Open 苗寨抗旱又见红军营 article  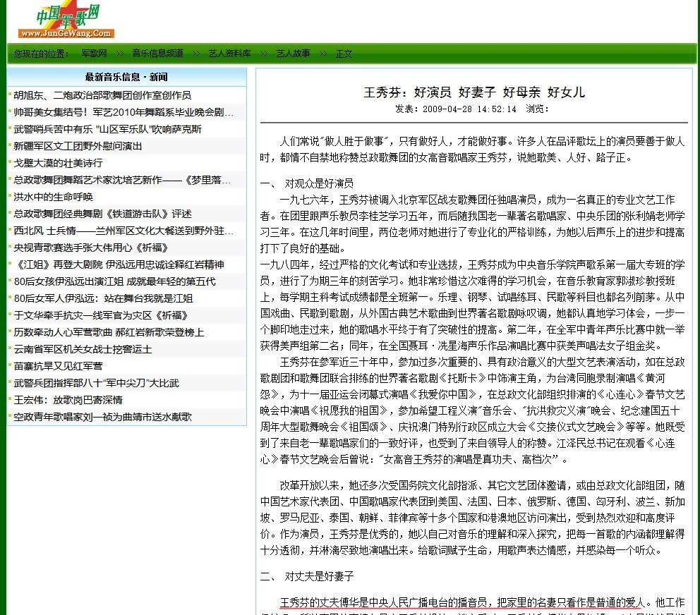(58, 367)
